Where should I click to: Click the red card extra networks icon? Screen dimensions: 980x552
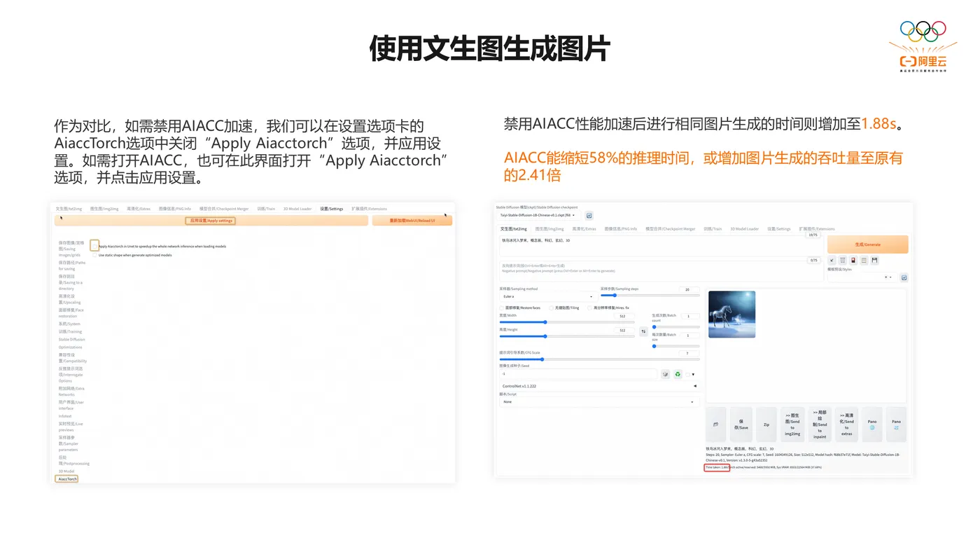[853, 261]
